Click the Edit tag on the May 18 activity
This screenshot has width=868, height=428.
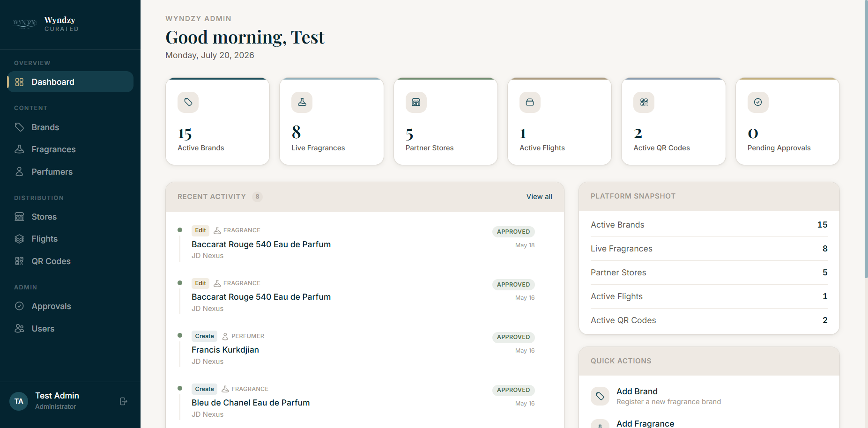(x=200, y=230)
